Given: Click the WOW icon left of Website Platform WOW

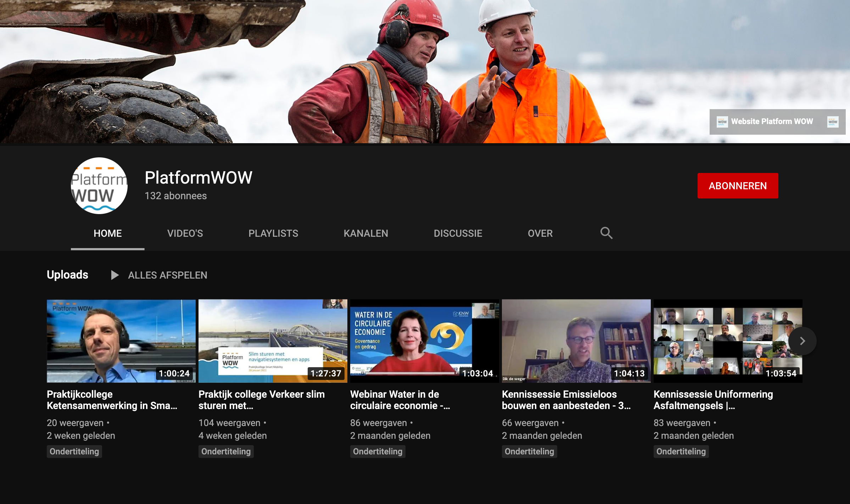Looking at the screenshot, I should click(722, 122).
